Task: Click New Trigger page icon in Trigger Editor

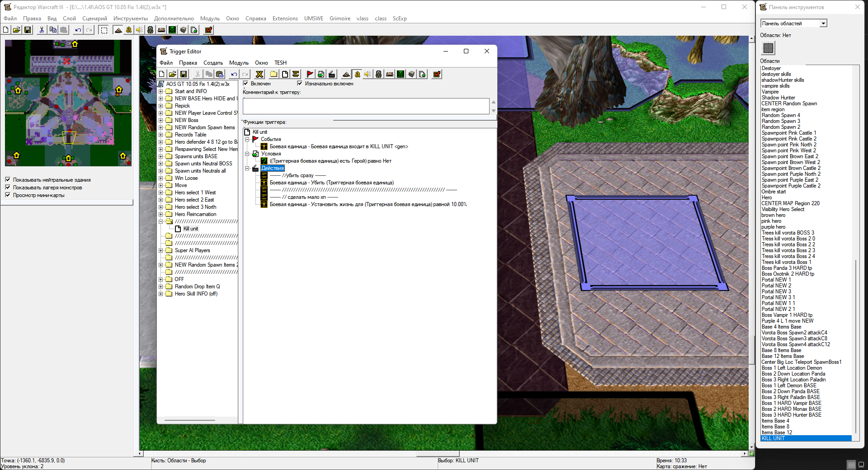Action: point(285,74)
